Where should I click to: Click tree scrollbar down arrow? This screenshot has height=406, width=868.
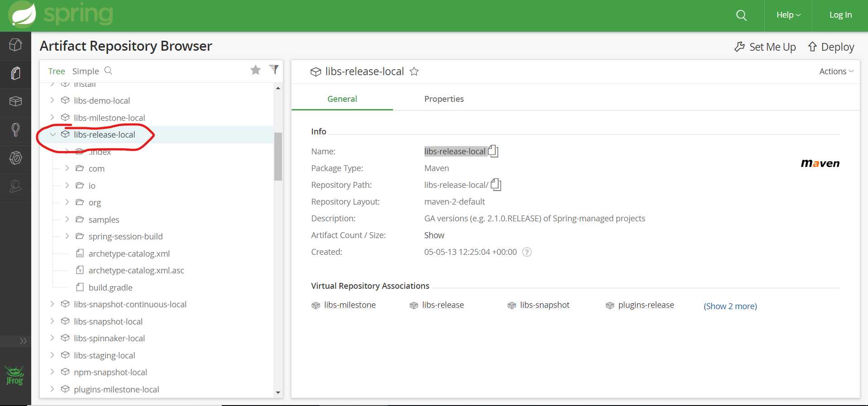point(278,392)
